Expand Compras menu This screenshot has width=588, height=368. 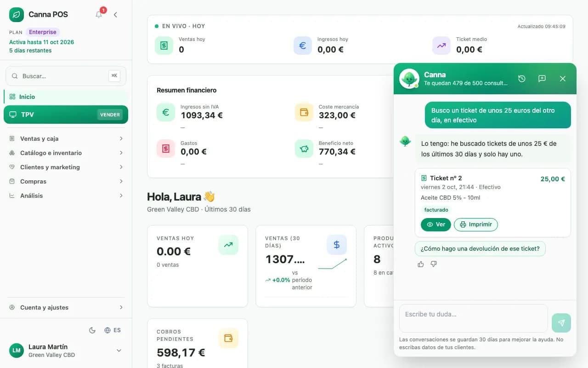pyautogui.click(x=66, y=181)
